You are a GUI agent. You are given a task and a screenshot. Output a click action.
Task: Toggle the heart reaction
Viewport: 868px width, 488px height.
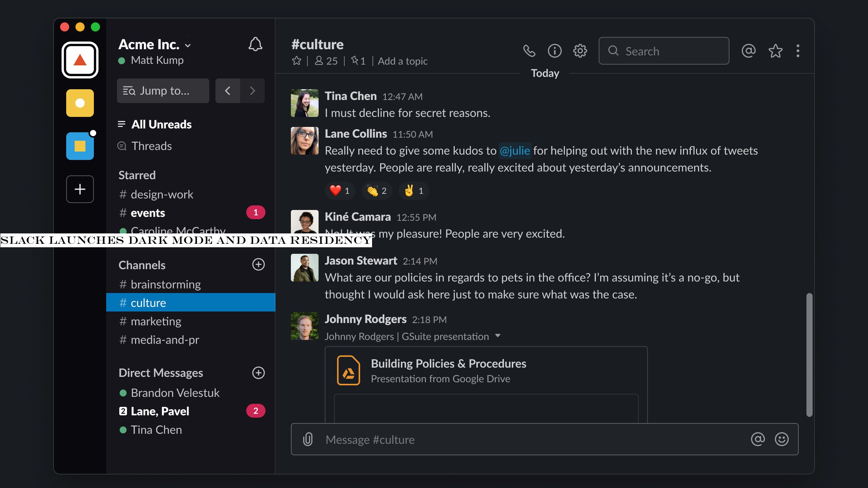tap(340, 191)
